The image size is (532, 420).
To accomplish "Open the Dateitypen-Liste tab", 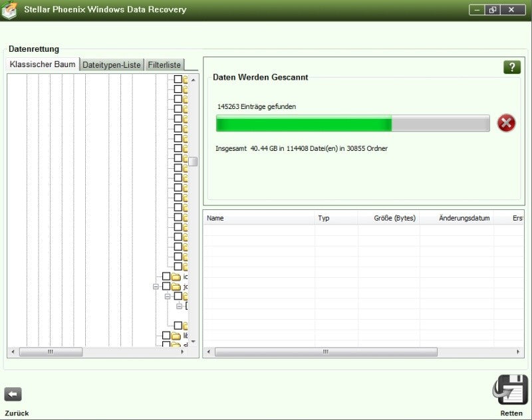I will [112, 64].
